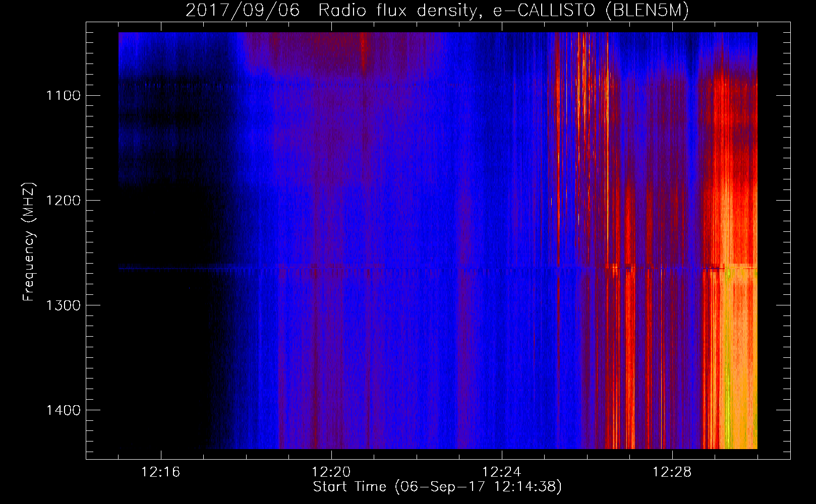Click the 12:28 time tick label
Viewport: 816px width, 504px height.
click(x=672, y=472)
